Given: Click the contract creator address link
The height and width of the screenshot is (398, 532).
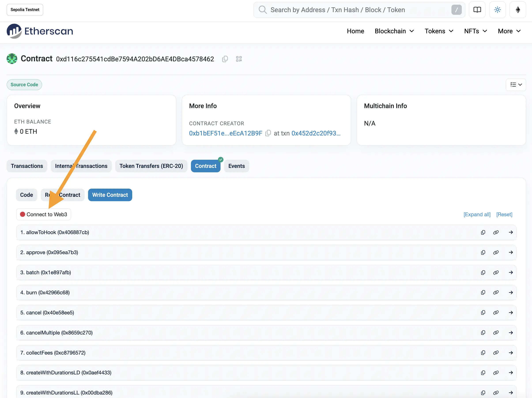Looking at the screenshot, I should [x=225, y=133].
